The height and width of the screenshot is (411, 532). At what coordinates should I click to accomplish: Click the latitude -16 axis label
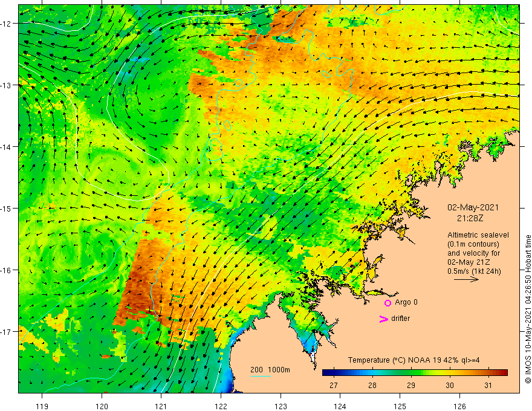click(x=6, y=270)
